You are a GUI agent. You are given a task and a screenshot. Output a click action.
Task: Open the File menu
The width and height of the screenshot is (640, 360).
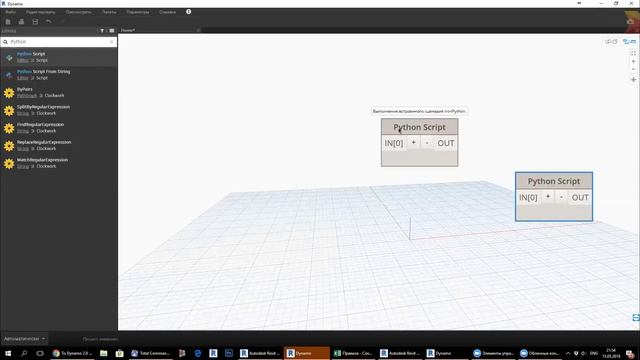coord(11,12)
